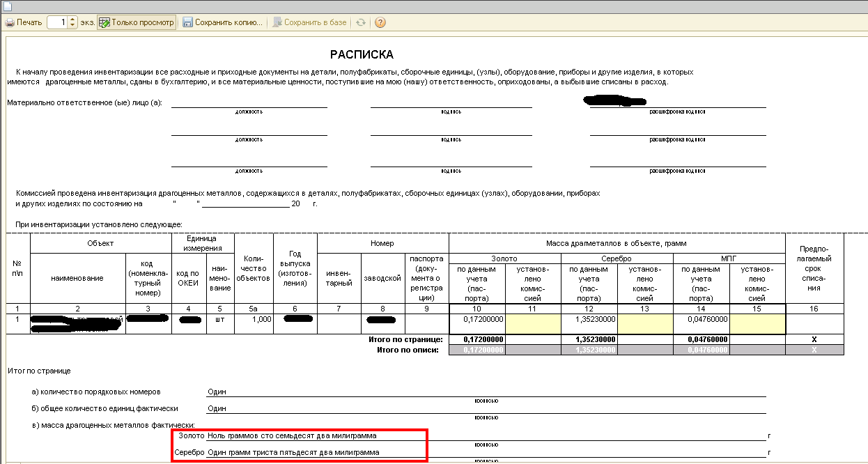
Task: Click column number 10 cell
Action: [x=478, y=309]
